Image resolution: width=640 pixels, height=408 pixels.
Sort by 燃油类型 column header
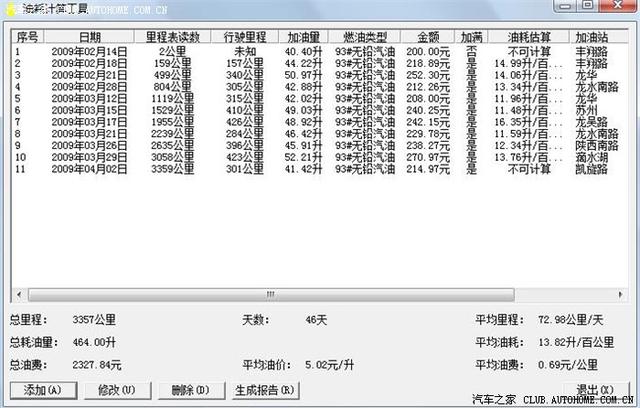pos(362,37)
